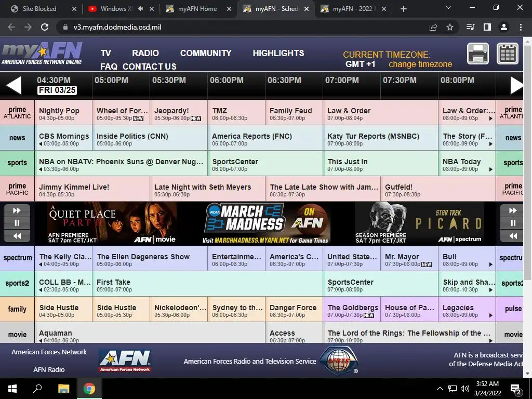Image resolution: width=532 pixels, height=399 pixels.
Task: Open the FAQ page
Action: [x=109, y=66]
